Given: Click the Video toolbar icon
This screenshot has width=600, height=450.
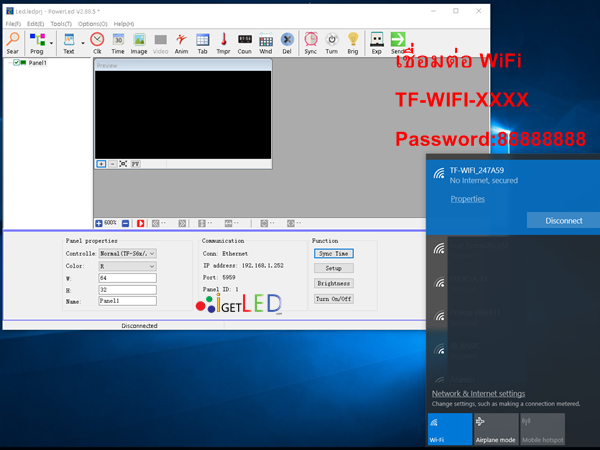Looking at the screenshot, I should tap(160, 43).
